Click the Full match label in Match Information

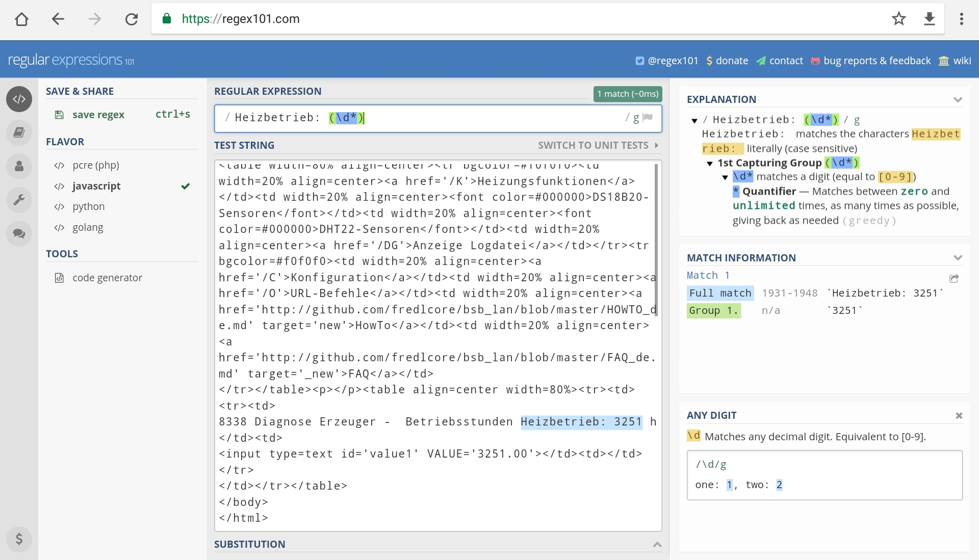point(720,293)
